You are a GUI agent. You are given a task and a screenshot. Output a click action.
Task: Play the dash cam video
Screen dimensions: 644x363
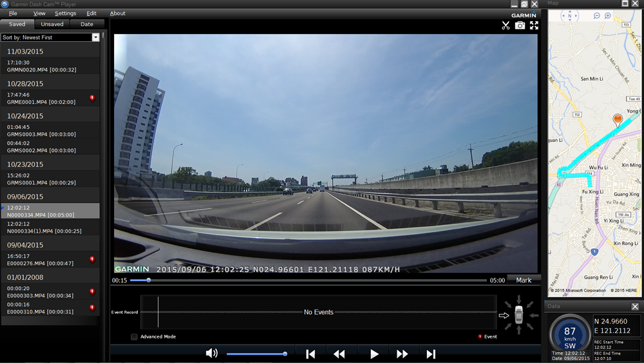[x=374, y=354]
